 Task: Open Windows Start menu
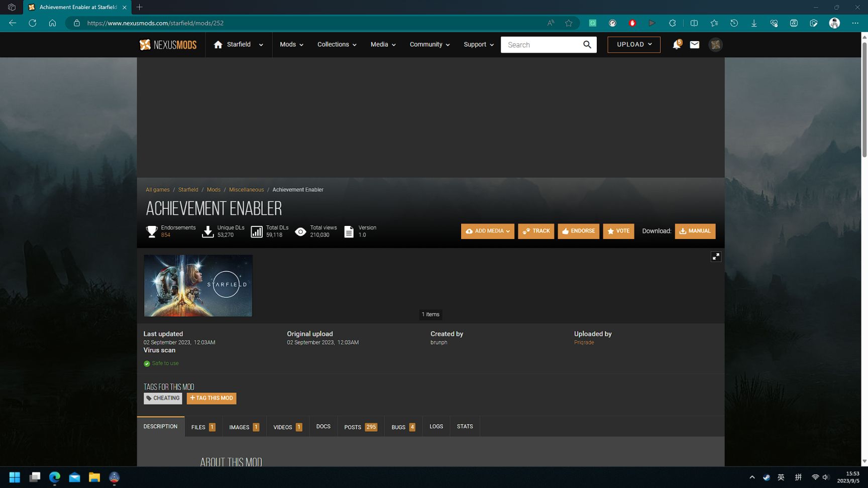(x=15, y=477)
